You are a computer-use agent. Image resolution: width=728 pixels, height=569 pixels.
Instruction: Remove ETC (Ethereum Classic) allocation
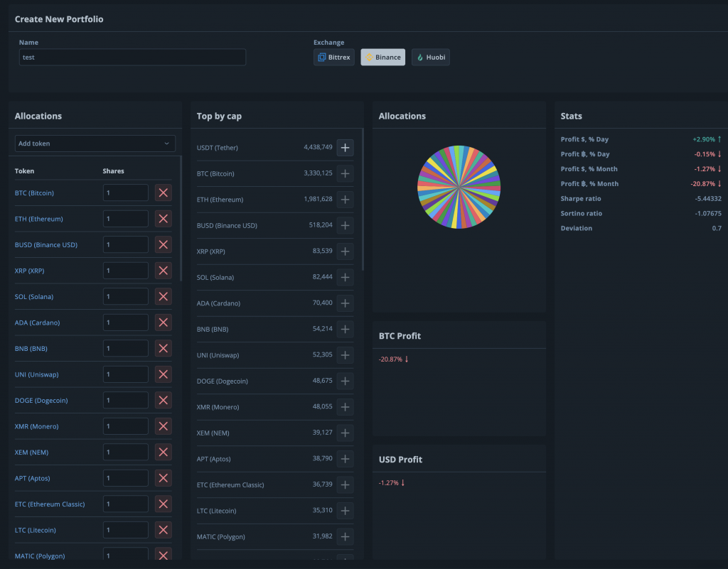163,504
